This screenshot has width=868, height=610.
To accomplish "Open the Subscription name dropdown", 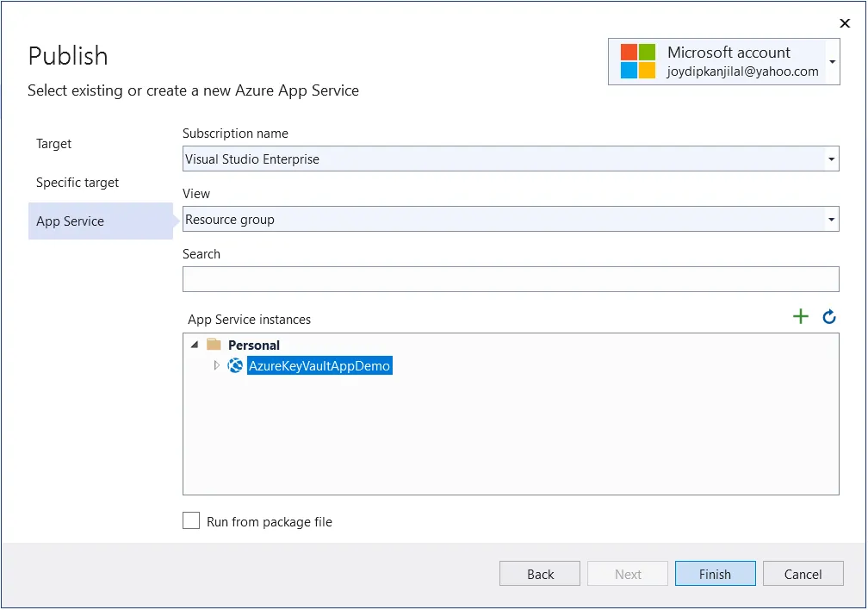I will coord(830,159).
